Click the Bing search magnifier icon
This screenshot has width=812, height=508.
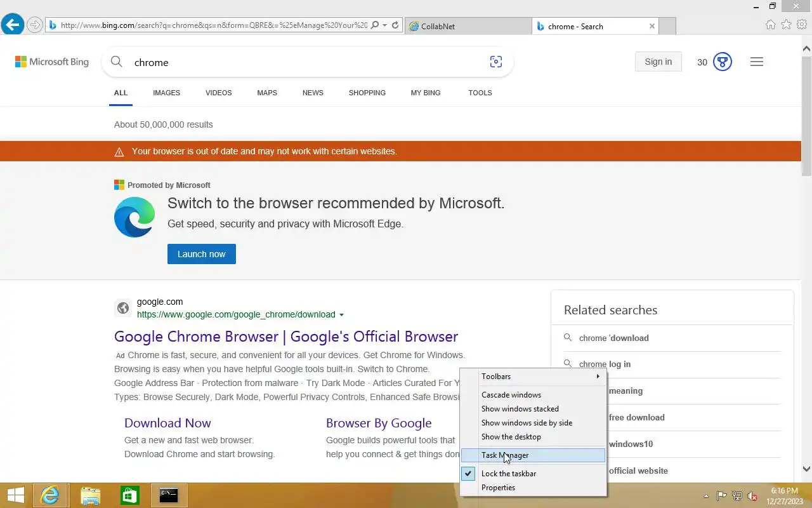tap(117, 62)
